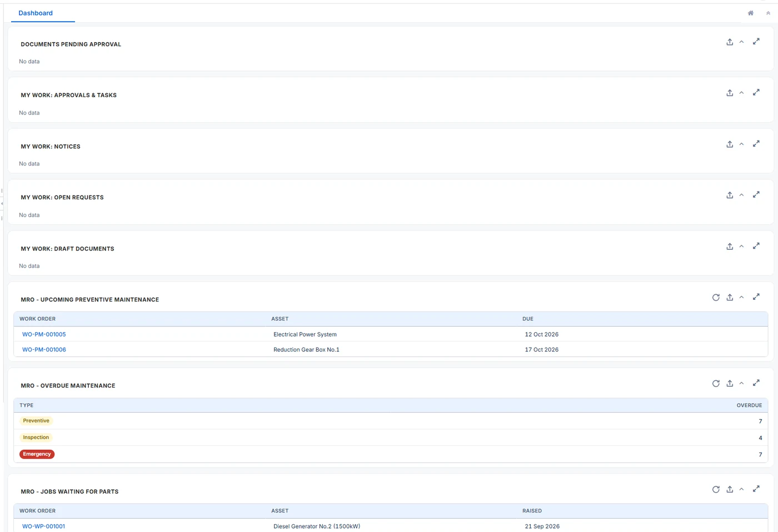Switch to the Dashboard tab
The image size is (778, 532).
pos(36,13)
